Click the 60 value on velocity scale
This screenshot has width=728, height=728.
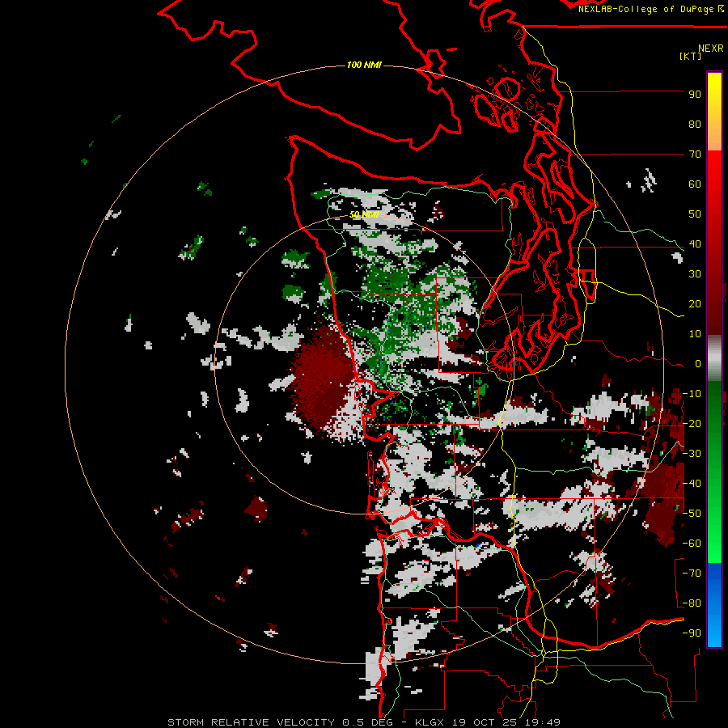coord(695,184)
